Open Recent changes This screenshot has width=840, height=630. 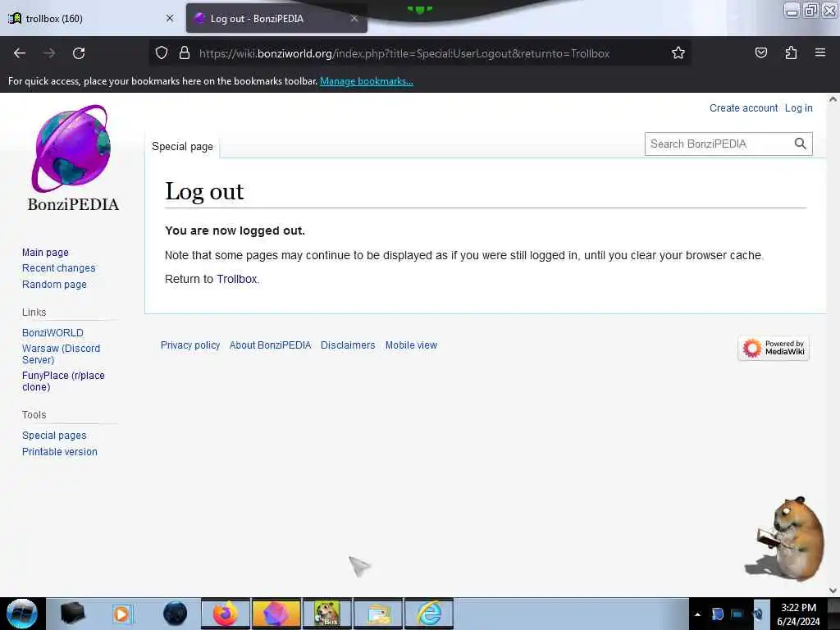coord(59,268)
